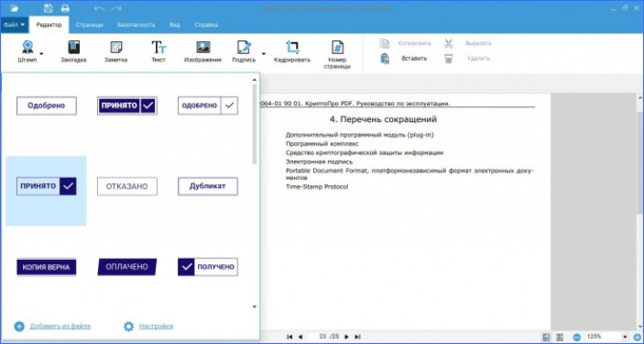Click the Redo arrow icon
644x344 pixels.
tap(116, 8)
